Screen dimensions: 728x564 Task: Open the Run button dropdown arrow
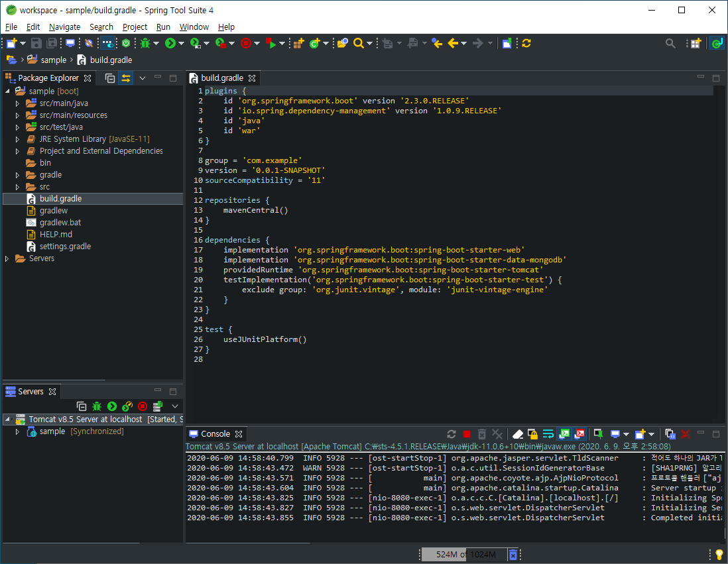[x=181, y=43]
